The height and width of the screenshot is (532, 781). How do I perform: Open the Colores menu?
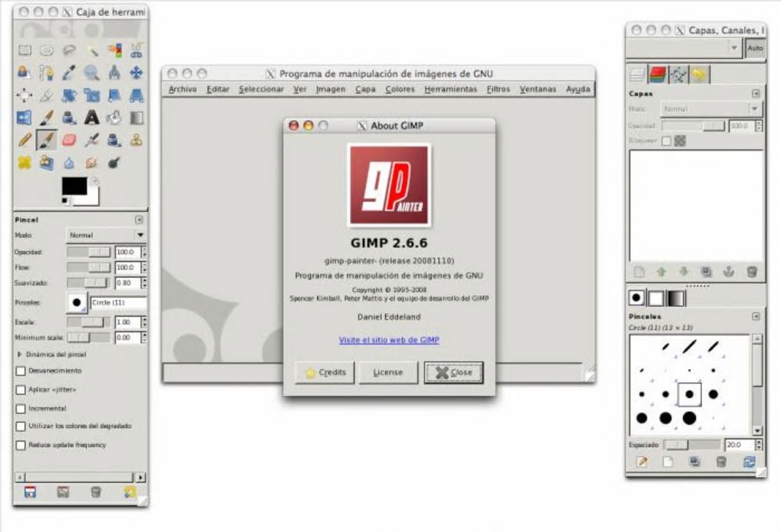pyautogui.click(x=400, y=89)
